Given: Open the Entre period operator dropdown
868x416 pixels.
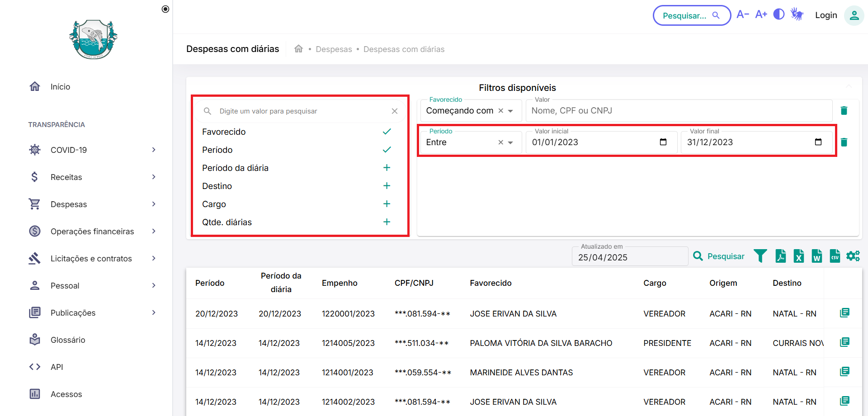Looking at the screenshot, I should pos(510,143).
